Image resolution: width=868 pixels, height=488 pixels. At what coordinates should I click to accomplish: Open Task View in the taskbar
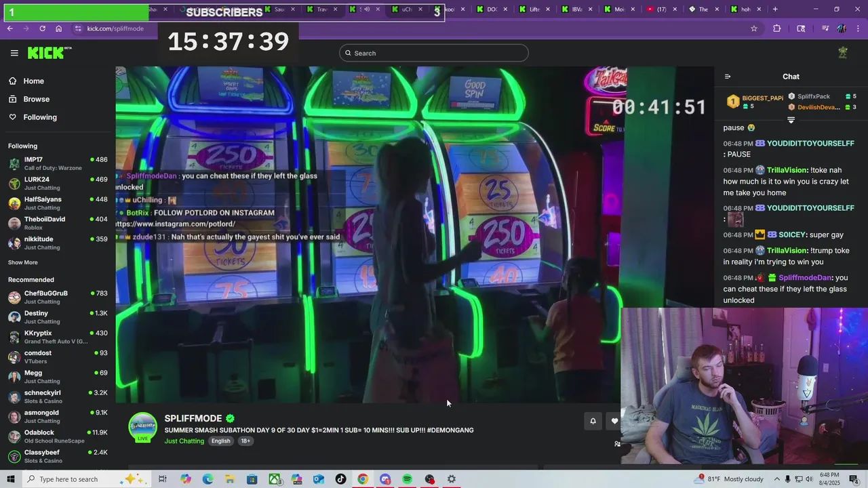(163, 479)
